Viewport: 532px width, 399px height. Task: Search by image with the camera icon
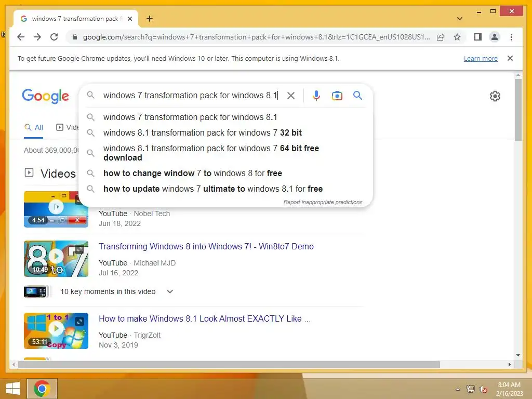(337, 96)
